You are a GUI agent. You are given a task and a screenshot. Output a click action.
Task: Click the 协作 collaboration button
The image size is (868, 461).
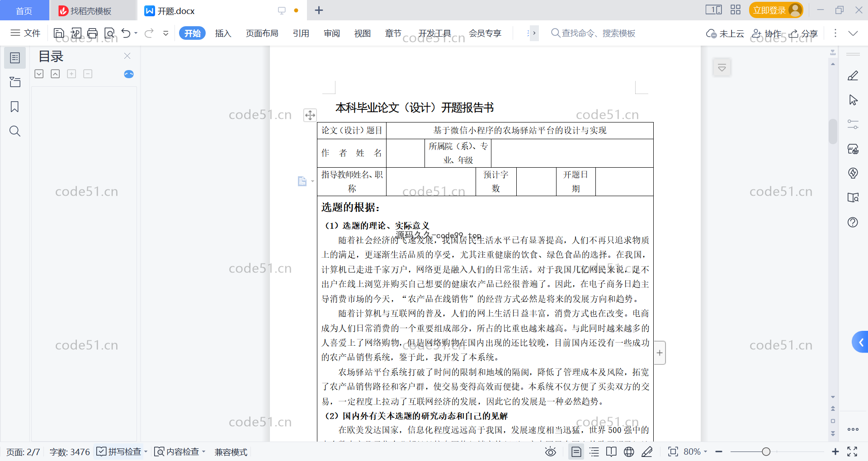[766, 33]
